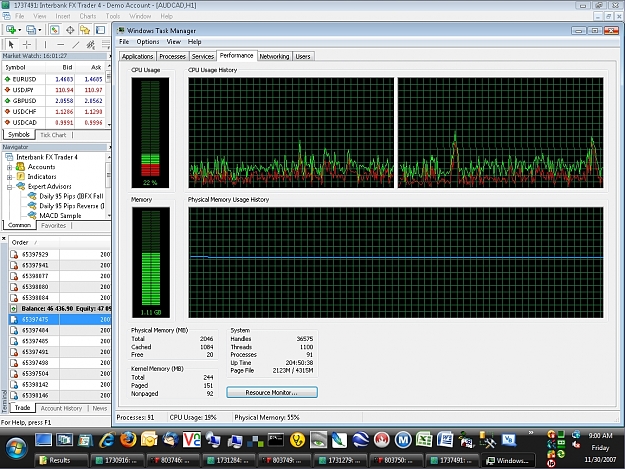Click the eye image icon in Quick Launch
The width and height of the screenshot is (625, 469).
(318, 440)
